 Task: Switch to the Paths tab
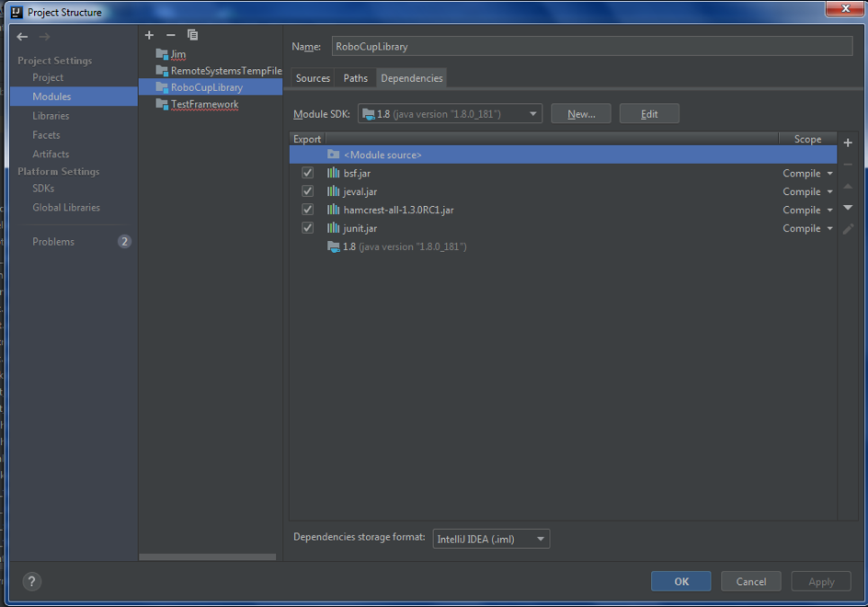(356, 78)
